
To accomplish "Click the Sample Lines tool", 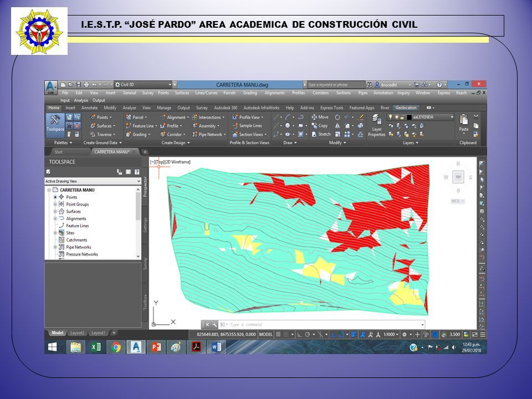I will tap(247, 126).
